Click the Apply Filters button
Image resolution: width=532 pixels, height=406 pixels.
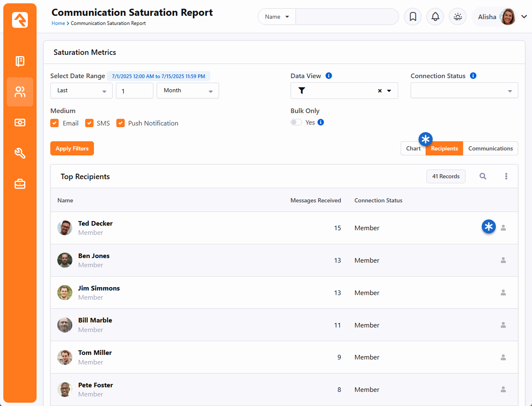72,148
